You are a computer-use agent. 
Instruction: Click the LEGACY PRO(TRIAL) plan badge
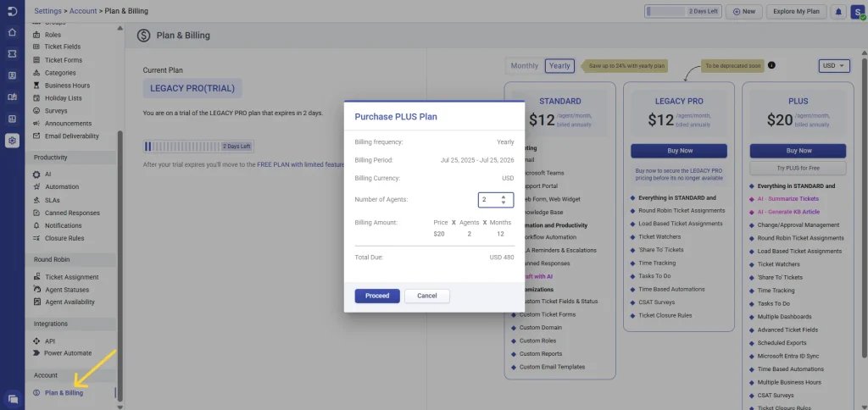click(192, 89)
